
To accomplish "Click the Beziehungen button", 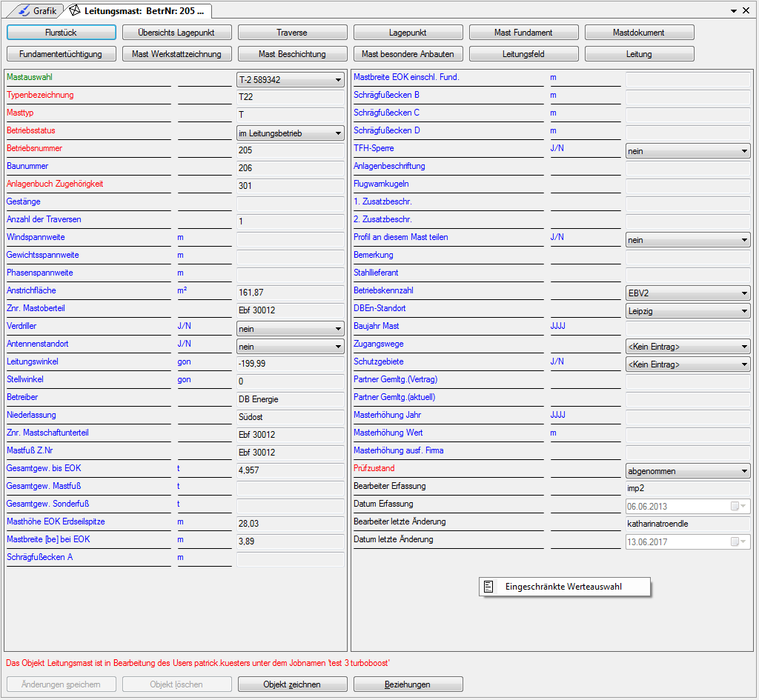I will click(408, 684).
